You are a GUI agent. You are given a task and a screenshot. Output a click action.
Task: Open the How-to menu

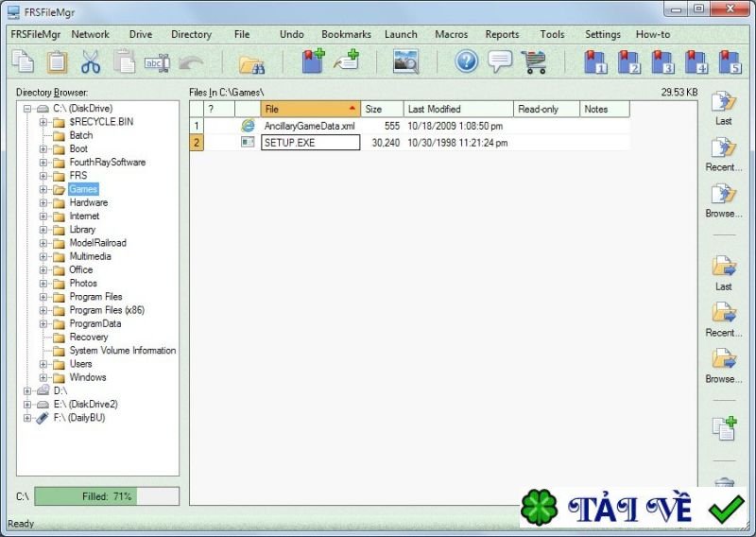click(x=653, y=34)
